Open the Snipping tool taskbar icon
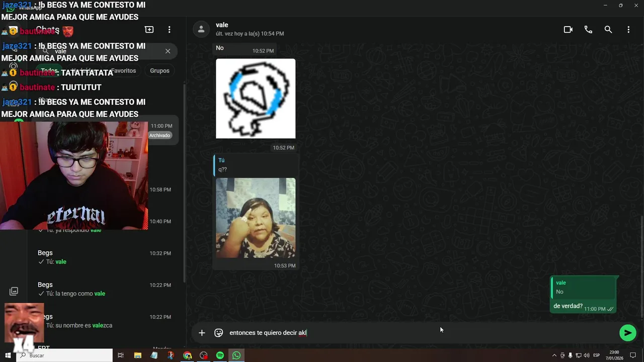Viewport: 644px width, 362px height. pos(171,355)
